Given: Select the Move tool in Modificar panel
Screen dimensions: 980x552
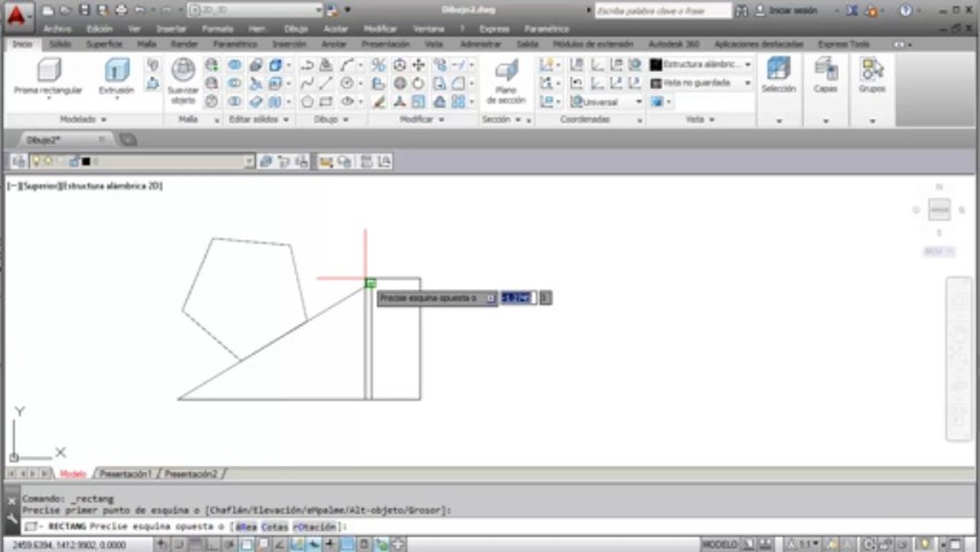Looking at the screenshot, I should [x=418, y=65].
